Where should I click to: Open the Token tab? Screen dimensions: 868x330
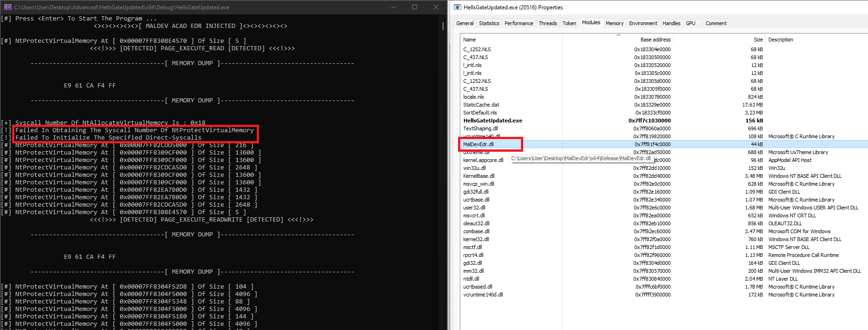click(x=569, y=23)
